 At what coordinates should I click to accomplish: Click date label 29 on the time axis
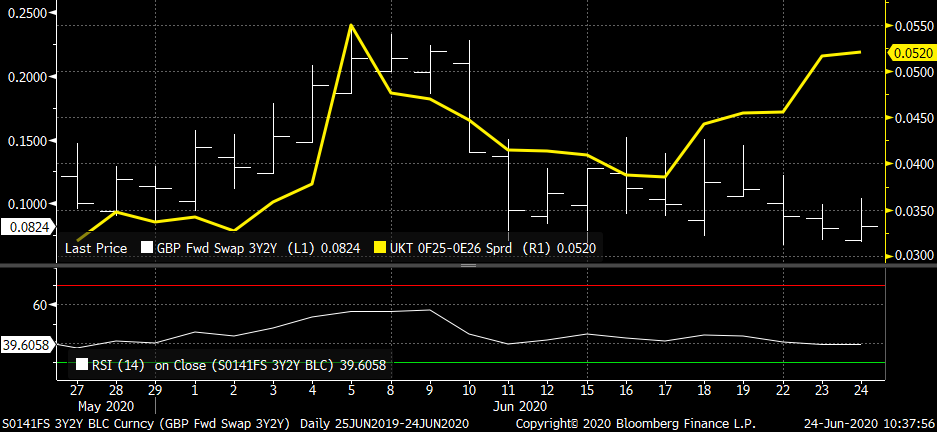155,390
